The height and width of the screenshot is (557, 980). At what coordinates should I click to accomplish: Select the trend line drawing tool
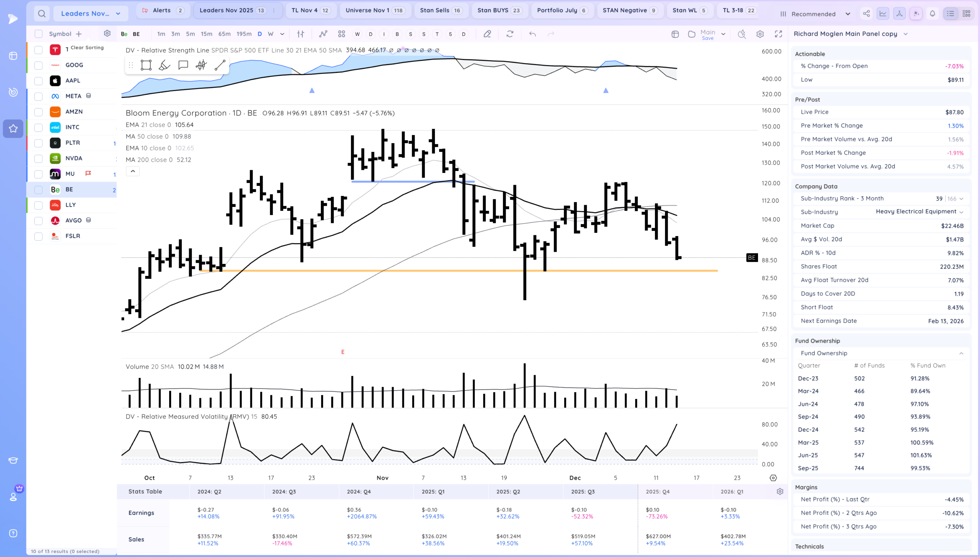pyautogui.click(x=220, y=65)
